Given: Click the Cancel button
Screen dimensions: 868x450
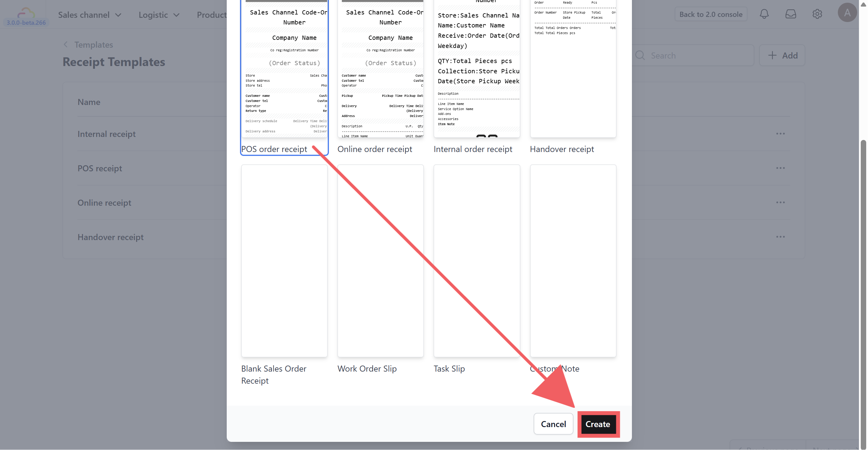Looking at the screenshot, I should coord(553,424).
